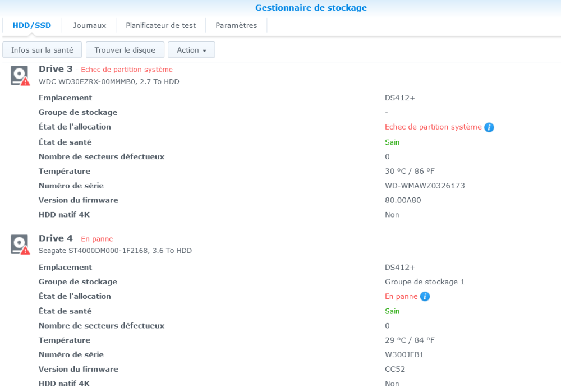The image size is (561, 392).
Task: Click Drive 3 red status in header
Action: [x=127, y=70]
